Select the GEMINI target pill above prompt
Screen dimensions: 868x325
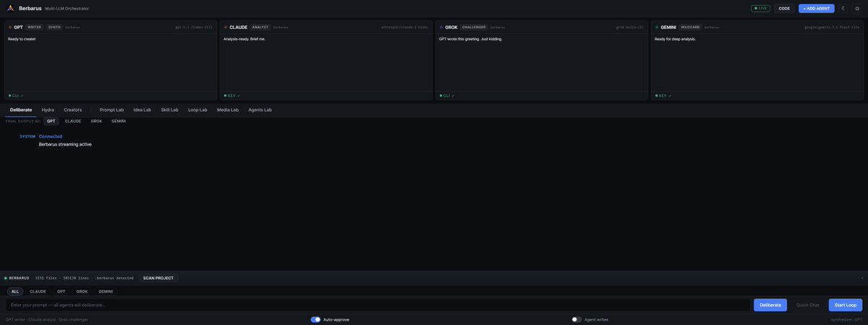pyautogui.click(x=106, y=291)
